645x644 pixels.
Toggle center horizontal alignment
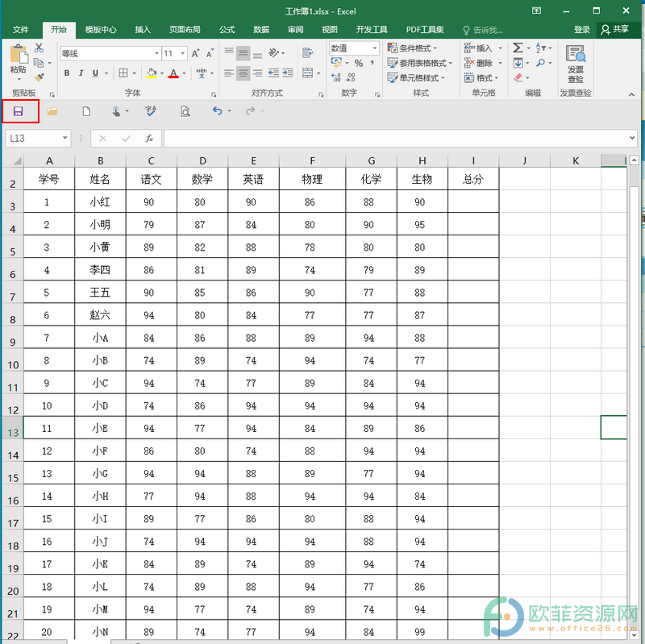pyautogui.click(x=243, y=73)
